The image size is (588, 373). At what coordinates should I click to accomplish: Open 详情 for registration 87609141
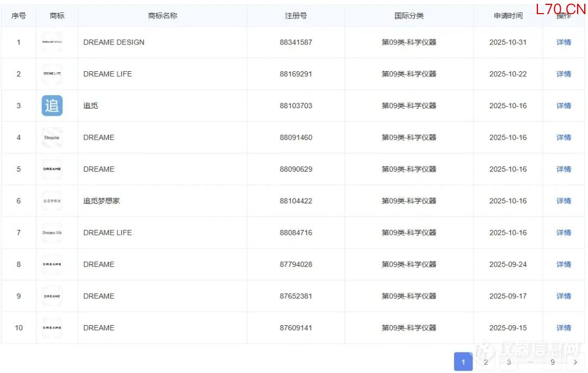click(563, 328)
